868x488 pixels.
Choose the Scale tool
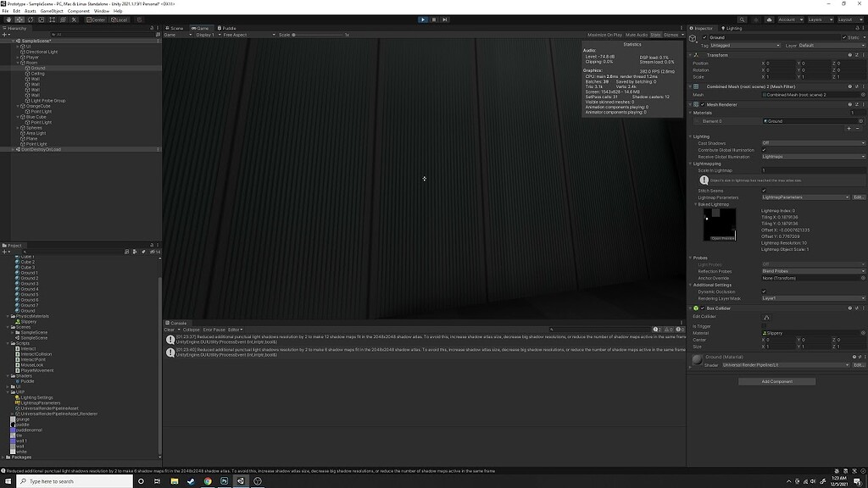[41, 19]
